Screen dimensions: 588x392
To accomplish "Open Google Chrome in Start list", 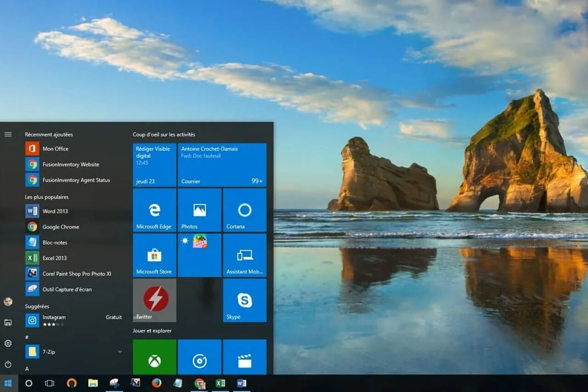I will (x=73, y=227).
